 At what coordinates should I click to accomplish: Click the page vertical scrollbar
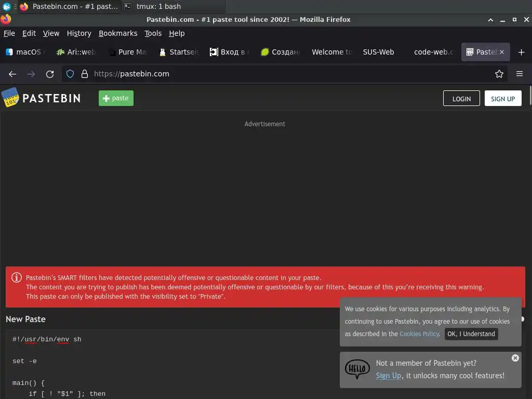point(530,96)
